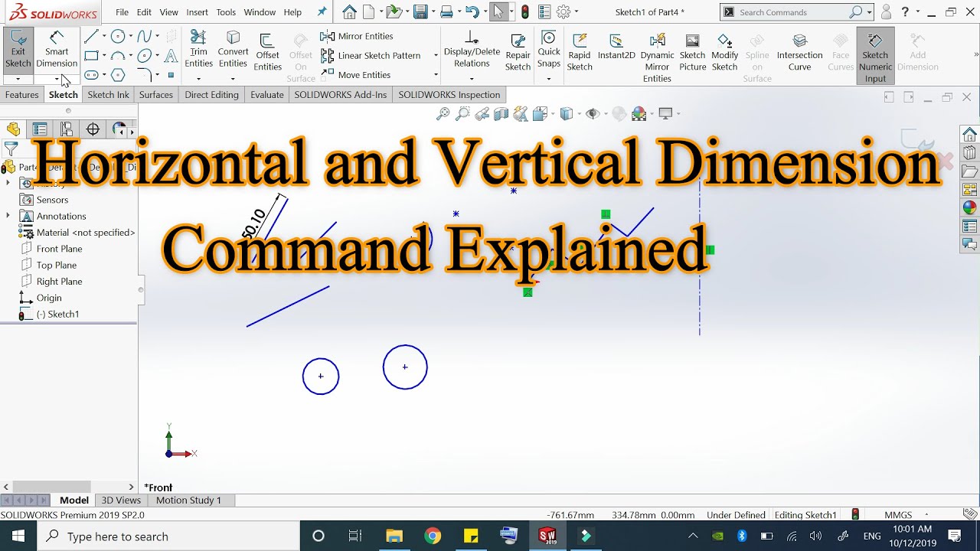
Task: Open Chrome from the taskbar
Action: pos(433,536)
